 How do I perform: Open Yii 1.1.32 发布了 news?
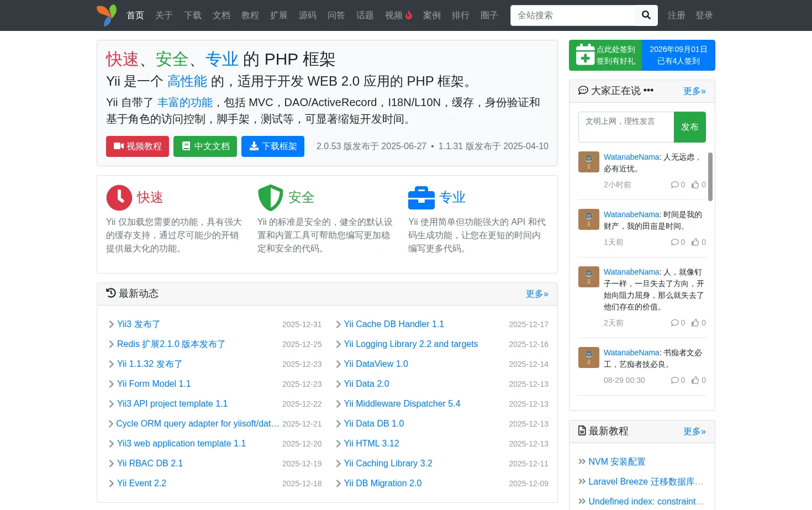pos(150,364)
